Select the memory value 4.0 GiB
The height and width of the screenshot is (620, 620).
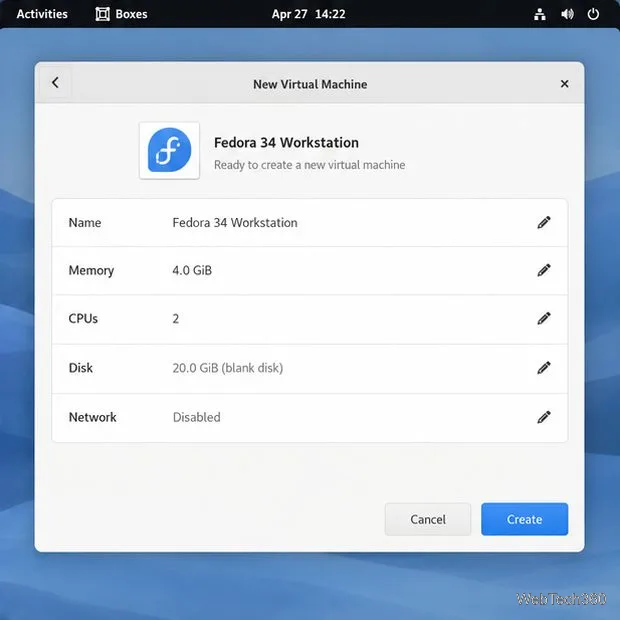click(192, 270)
